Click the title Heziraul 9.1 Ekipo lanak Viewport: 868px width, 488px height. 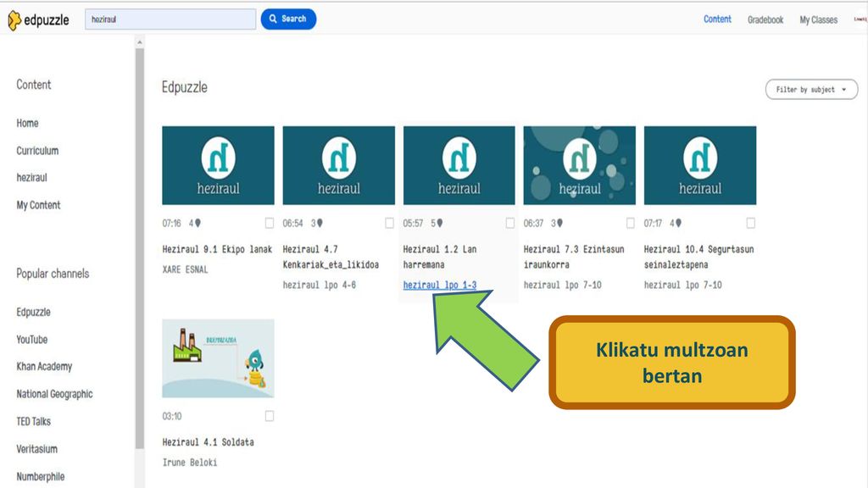click(x=217, y=250)
